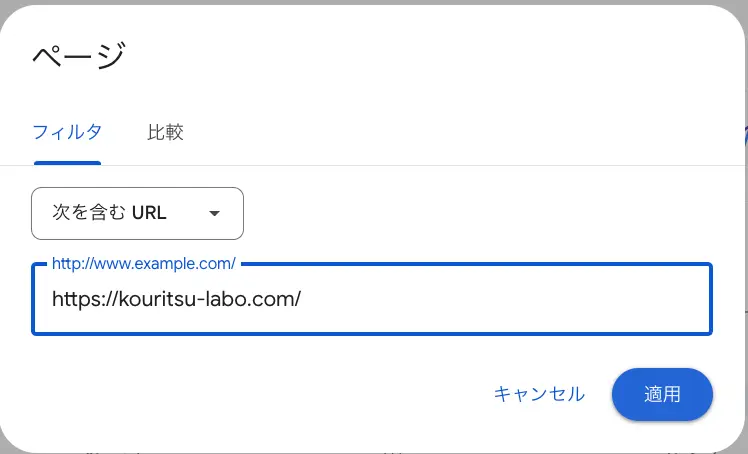This screenshot has width=748, height=454.
Task: Click the blue border of the URL field
Action: pyautogui.click(x=372, y=333)
